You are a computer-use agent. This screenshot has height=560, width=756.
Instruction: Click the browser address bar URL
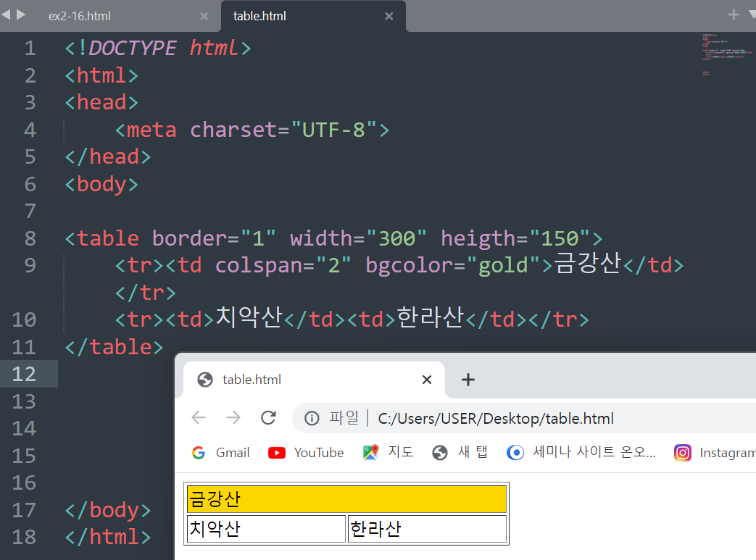coord(496,418)
